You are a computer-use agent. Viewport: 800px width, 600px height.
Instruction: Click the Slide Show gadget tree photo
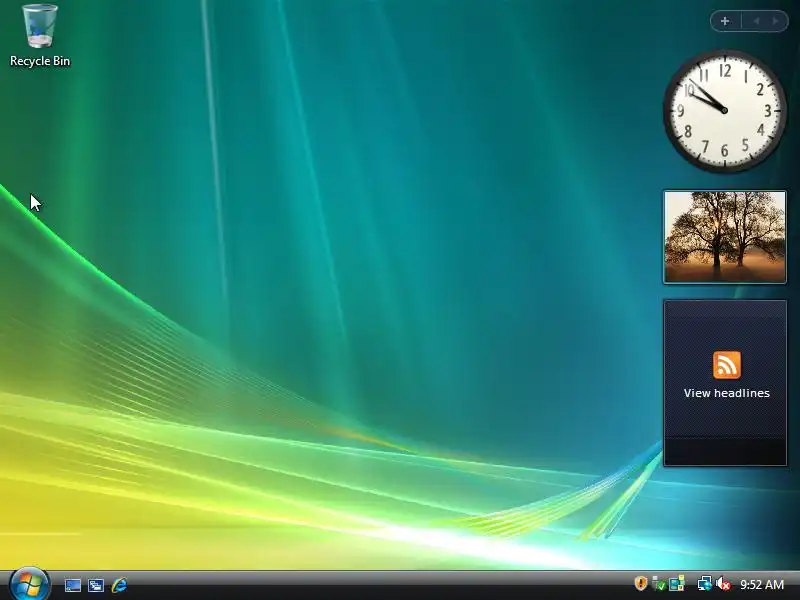(x=725, y=237)
